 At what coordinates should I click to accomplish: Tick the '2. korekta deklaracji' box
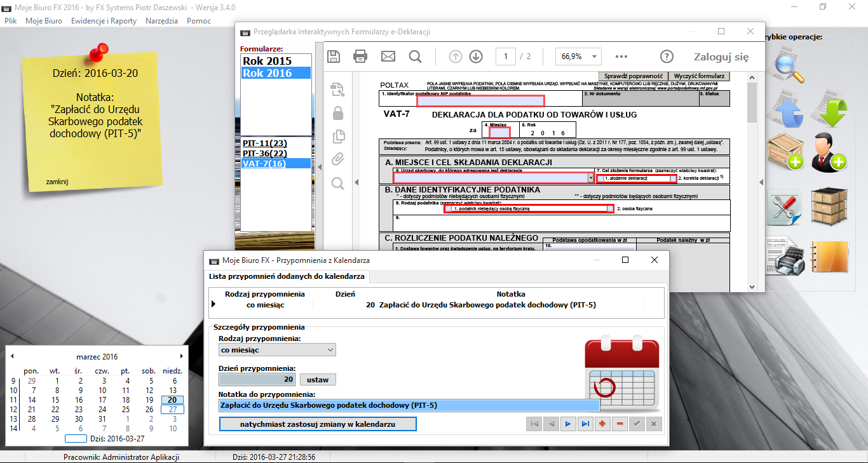coord(674,179)
